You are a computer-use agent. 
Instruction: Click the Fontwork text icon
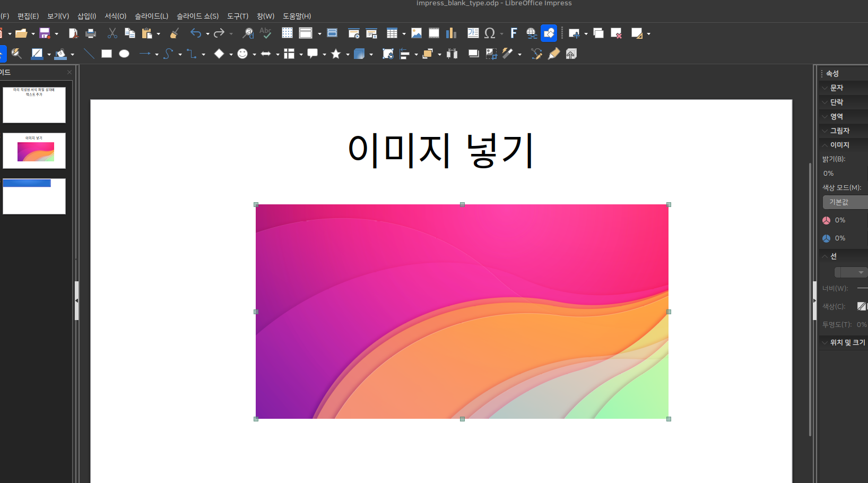(x=514, y=33)
